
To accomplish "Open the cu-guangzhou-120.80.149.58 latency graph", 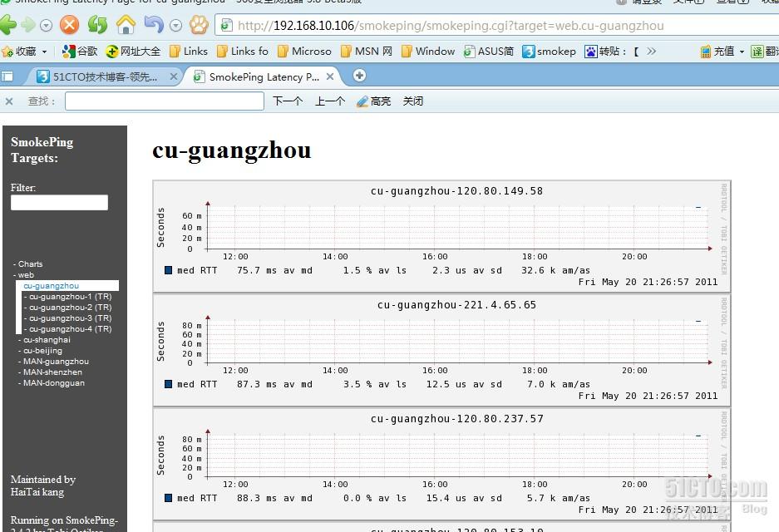I will pyautogui.click(x=441, y=236).
